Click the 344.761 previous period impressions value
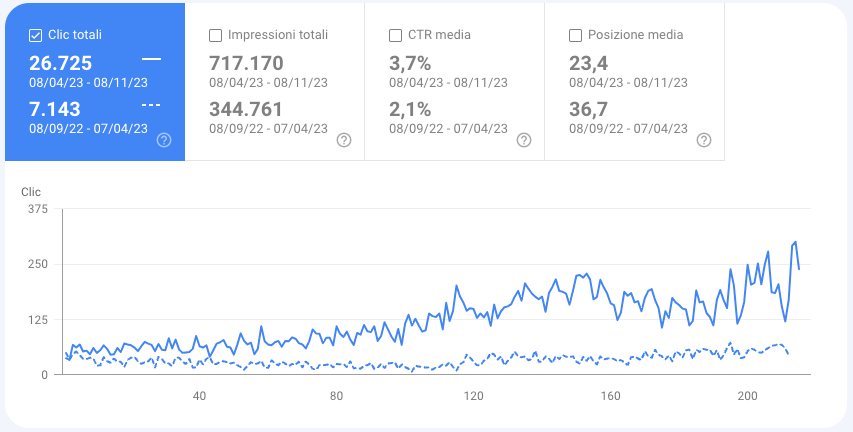This screenshot has width=853, height=432. (x=246, y=109)
